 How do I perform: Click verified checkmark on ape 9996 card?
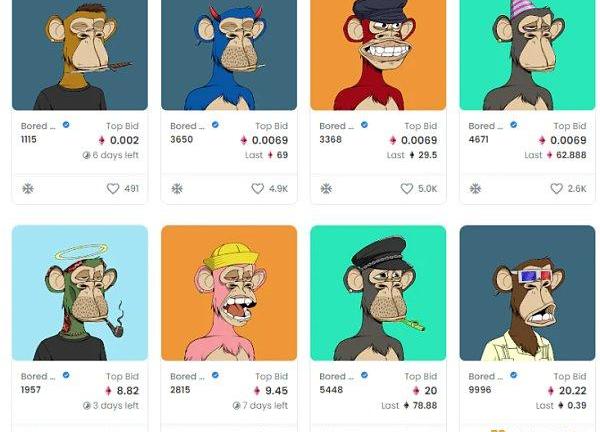(514, 375)
